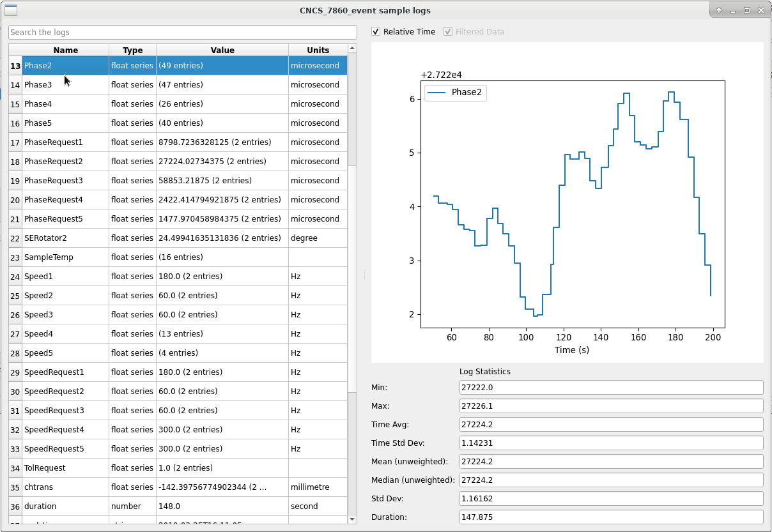The width and height of the screenshot is (772, 532).
Task: Click the Filtered Data checkbox
Action: pos(448,31)
